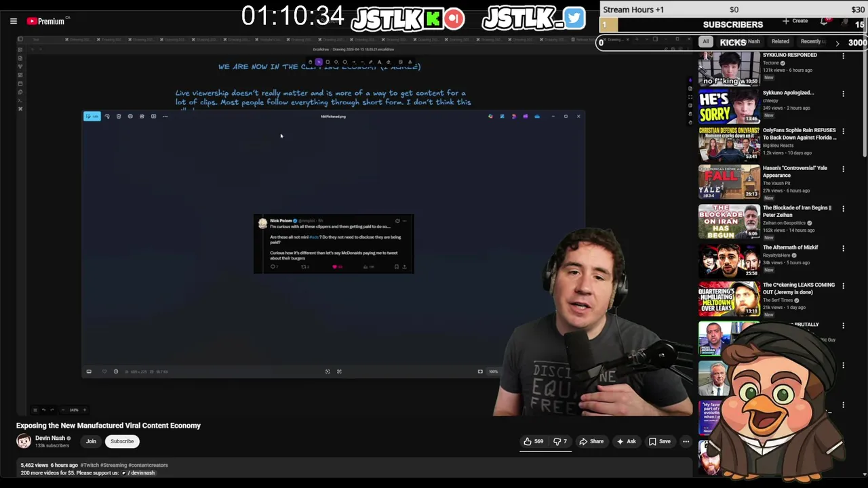
Task: Open The Blockade of Iran Begins thumbnail
Action: click(x=730, y=221)
